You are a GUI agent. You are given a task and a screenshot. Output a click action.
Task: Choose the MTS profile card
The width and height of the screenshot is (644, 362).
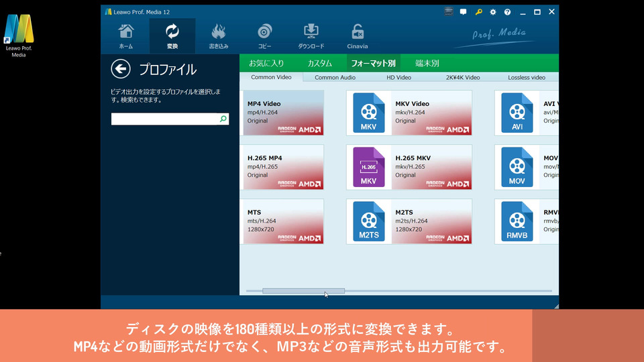[x=283, y=221]
